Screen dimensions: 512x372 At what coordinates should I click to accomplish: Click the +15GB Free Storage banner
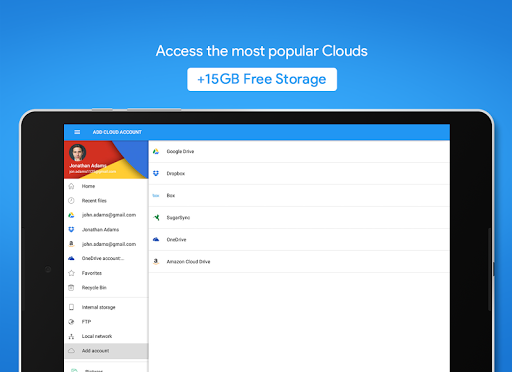point(262,79)
